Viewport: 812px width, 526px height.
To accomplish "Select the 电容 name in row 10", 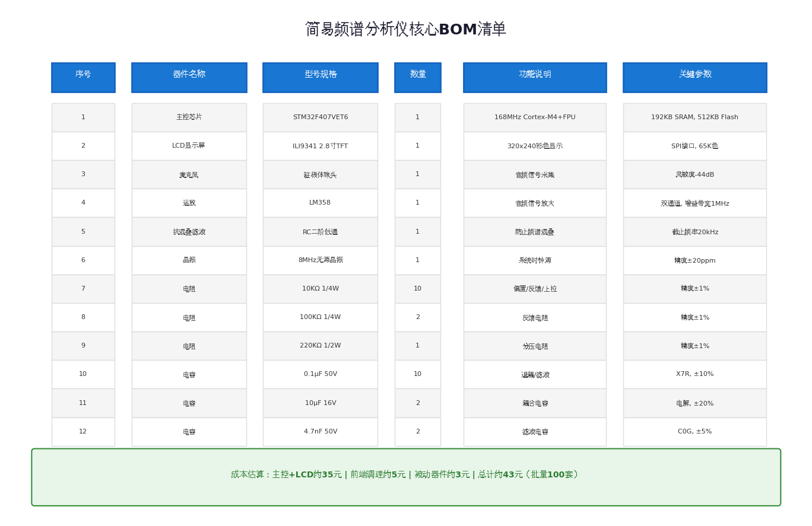I will (x=189, y=374).
